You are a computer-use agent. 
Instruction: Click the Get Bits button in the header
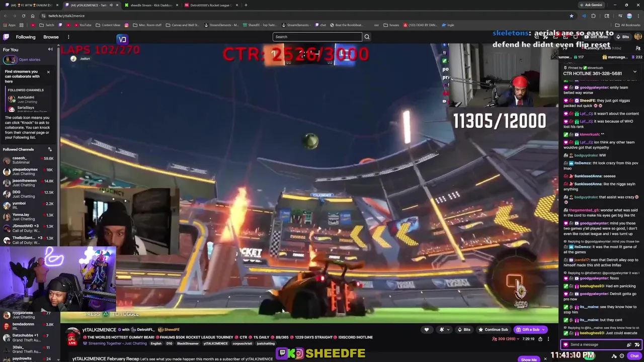(x=623, y=37)
